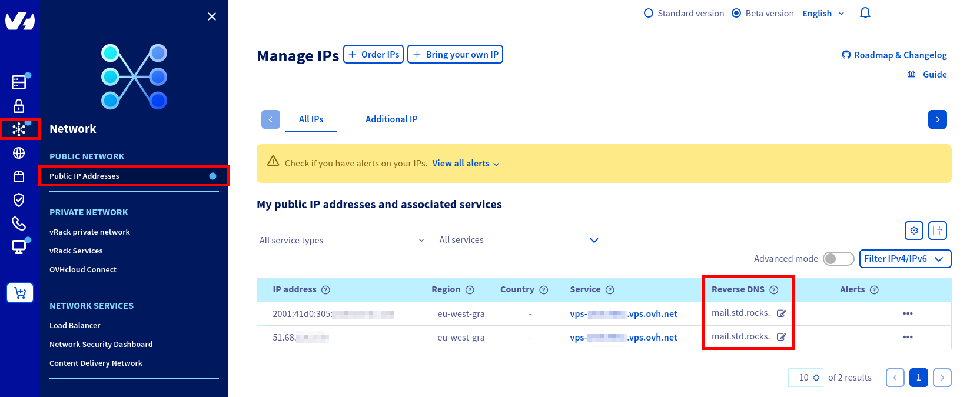The width and height of the screenshot is (980, 397).
Task: Click the 2001:41d0:305 IP address cell
Action: pyautogui.click(x=333, y=314)
